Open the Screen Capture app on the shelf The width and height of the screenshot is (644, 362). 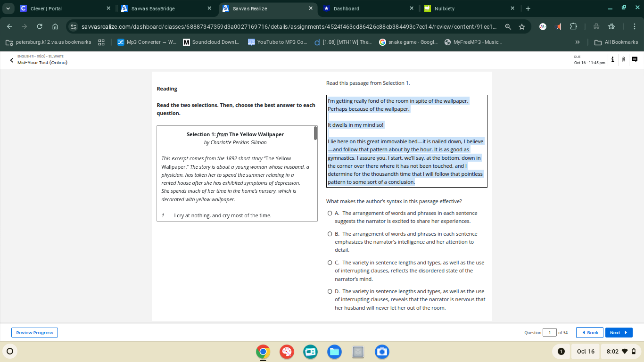point(382,352)
